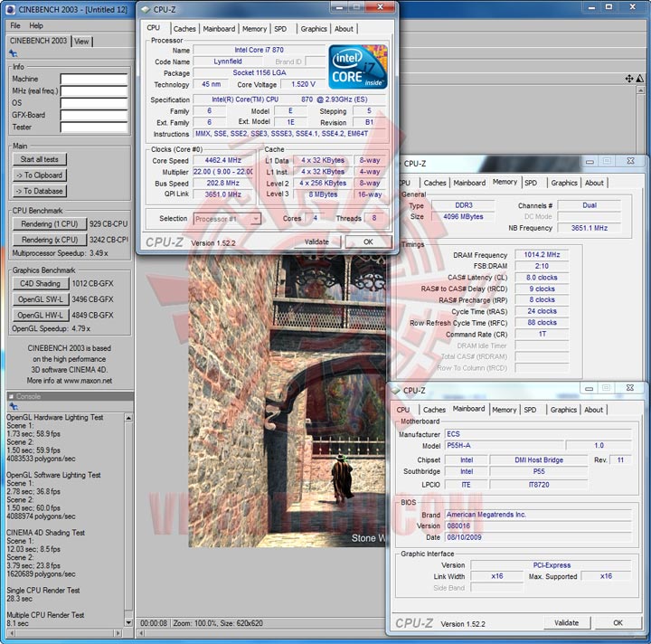Select the CINEBENCH 2003 tab

point(38,41)
